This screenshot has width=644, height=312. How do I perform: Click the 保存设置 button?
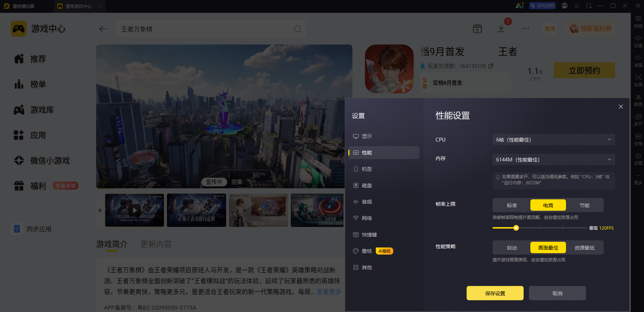pos(495,293)
